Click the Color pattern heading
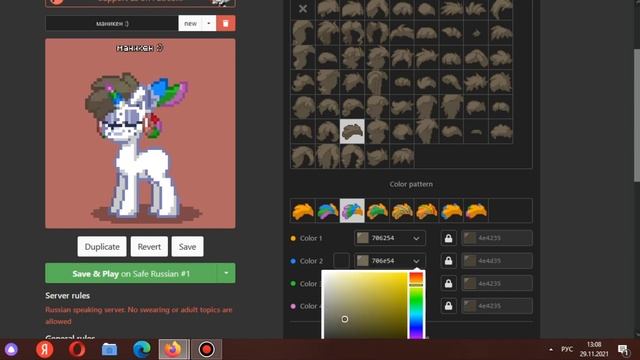This screenshot has height=360, width=640. (411, 184)
